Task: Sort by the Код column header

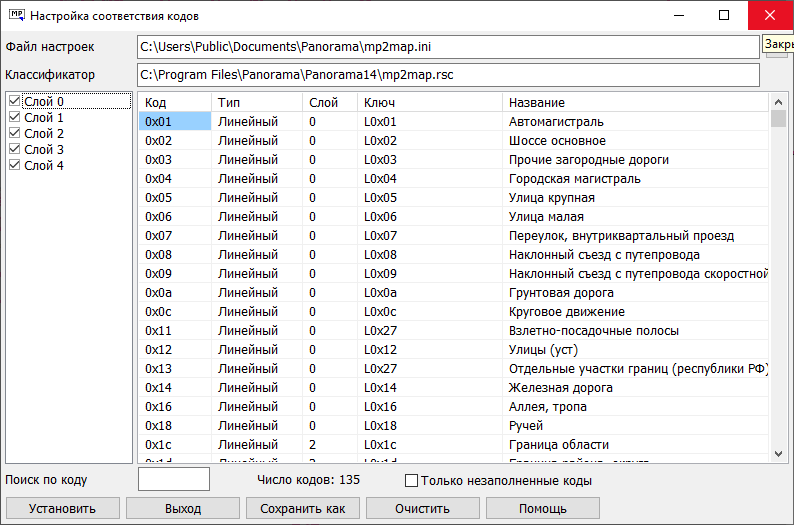Action: point(174,102)
